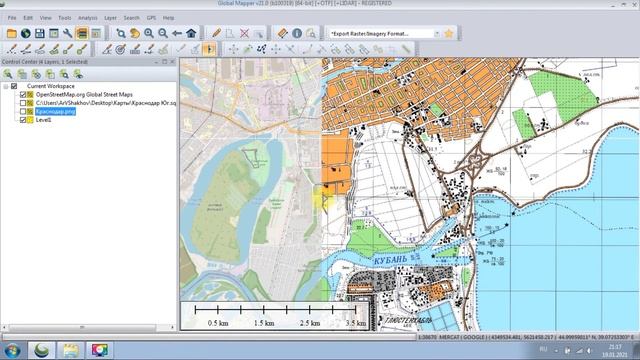Click the Zoom In magnifier with plus

(149, 33)
